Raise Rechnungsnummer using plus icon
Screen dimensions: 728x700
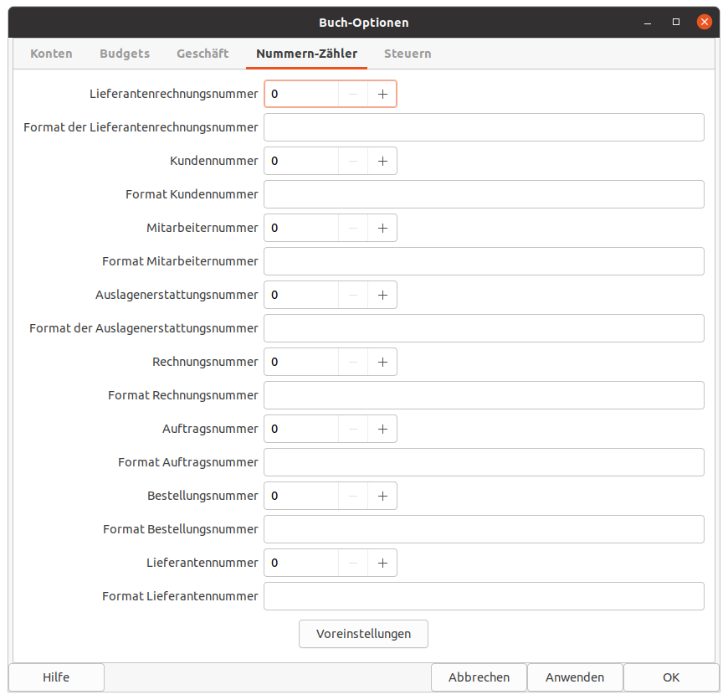(x=382, y=362)
